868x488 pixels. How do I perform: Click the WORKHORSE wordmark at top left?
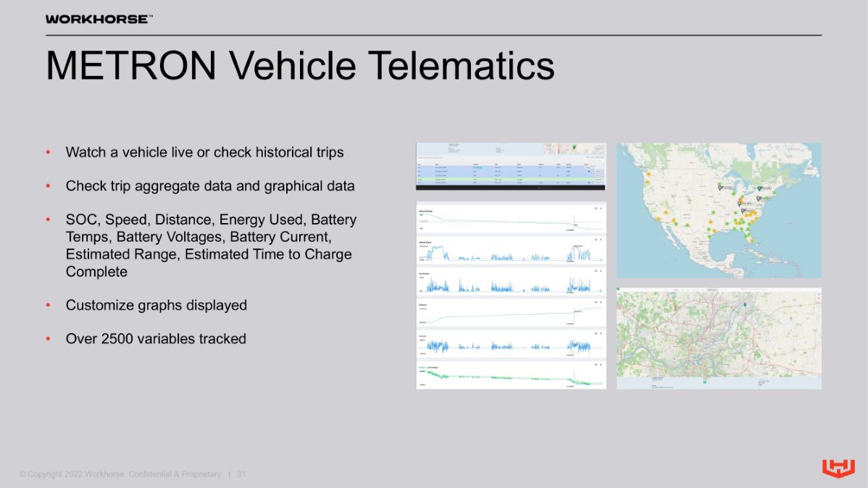pyautogui.click(x=99, y=19)
